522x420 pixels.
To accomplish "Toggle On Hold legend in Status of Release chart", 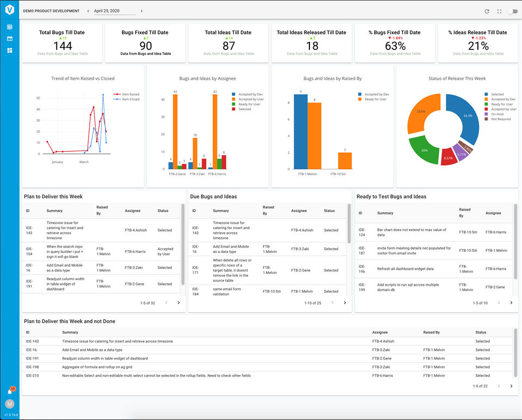I will 494,114.
